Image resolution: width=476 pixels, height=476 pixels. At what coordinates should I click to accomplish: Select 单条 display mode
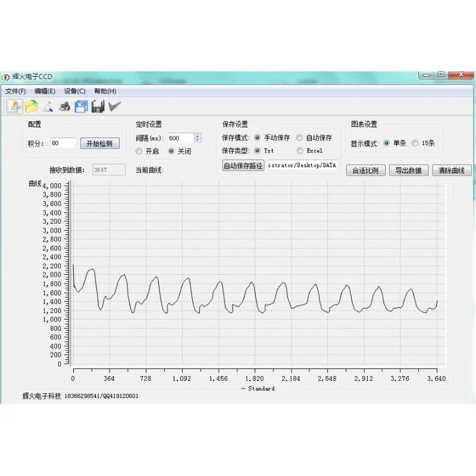tap(386, 143)
